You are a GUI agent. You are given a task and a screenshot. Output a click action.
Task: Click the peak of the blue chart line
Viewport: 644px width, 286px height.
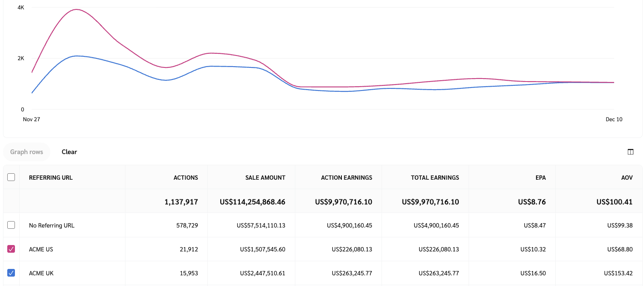76,56
